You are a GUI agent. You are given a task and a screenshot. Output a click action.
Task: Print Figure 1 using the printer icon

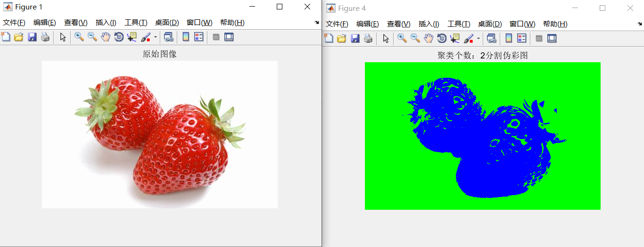45,37
